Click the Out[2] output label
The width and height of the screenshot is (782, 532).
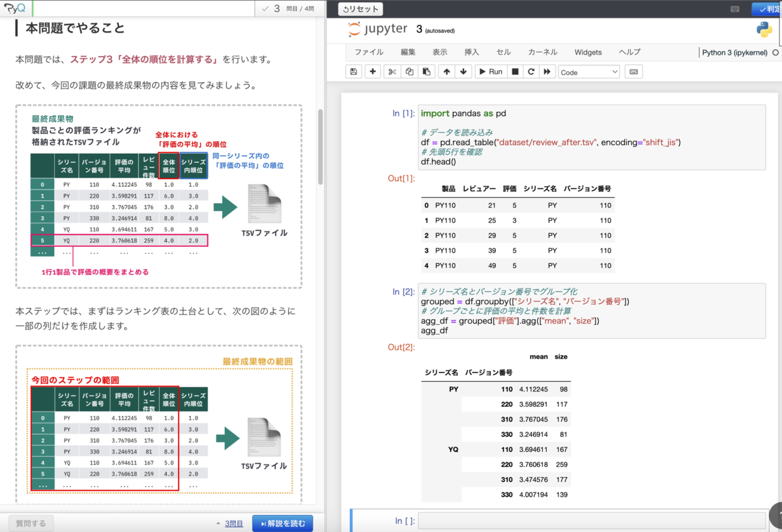coord(401,347)
